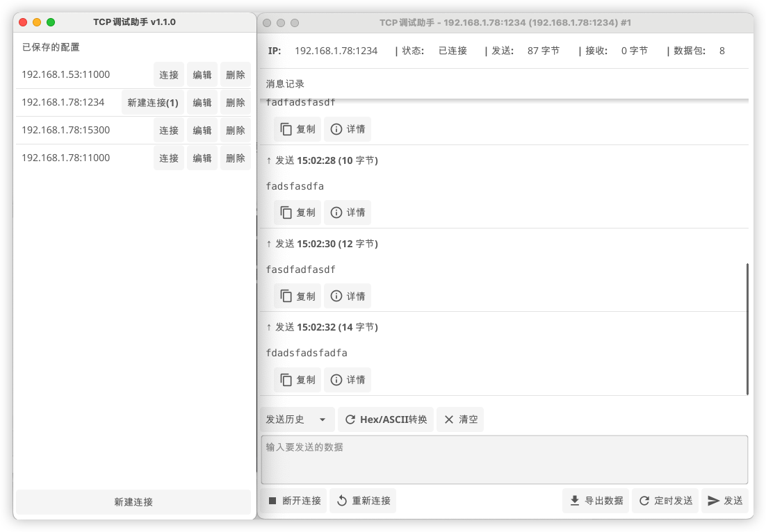This screenshot has height=532, width=766.
Task: Export data with the 导出数据 button
Action: (596, 501)
